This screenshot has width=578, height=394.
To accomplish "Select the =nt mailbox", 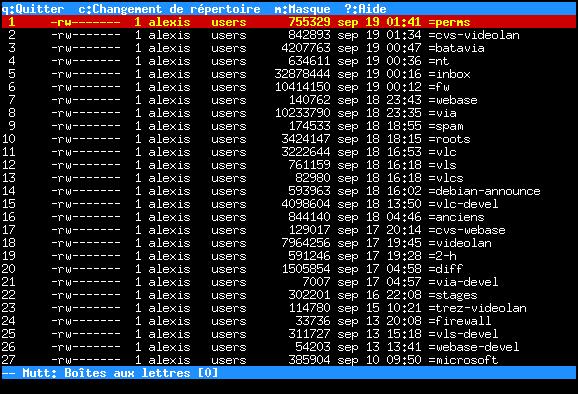I will pos(289,61).
